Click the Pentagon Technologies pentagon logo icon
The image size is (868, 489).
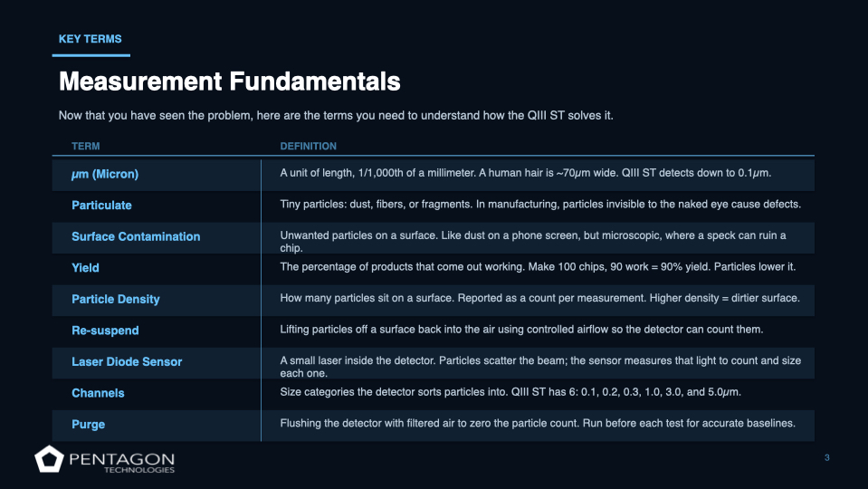(49, 460)
